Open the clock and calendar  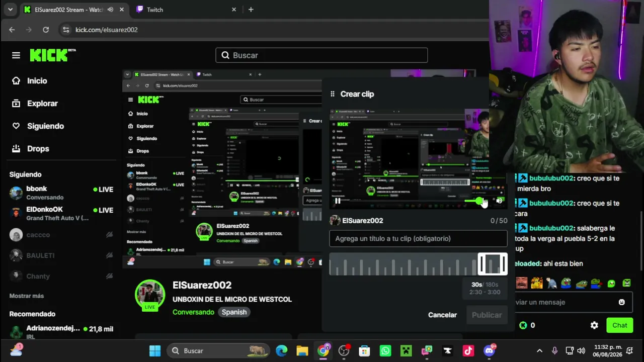pos(609,351)
